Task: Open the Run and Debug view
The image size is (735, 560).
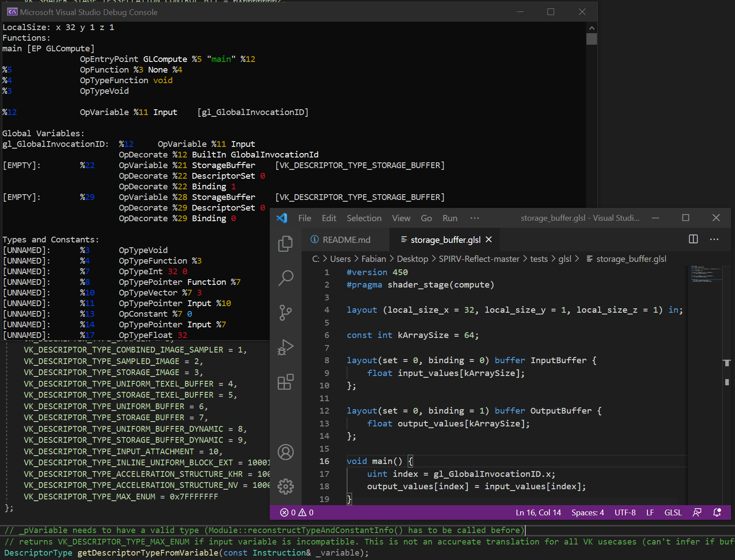Action: 285,347
